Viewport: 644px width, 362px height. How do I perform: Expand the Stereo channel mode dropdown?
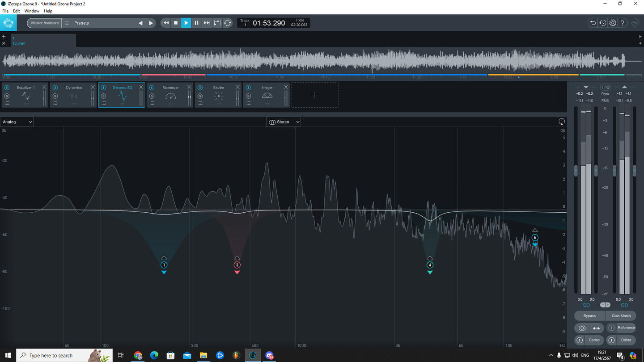tap(284, 122)
